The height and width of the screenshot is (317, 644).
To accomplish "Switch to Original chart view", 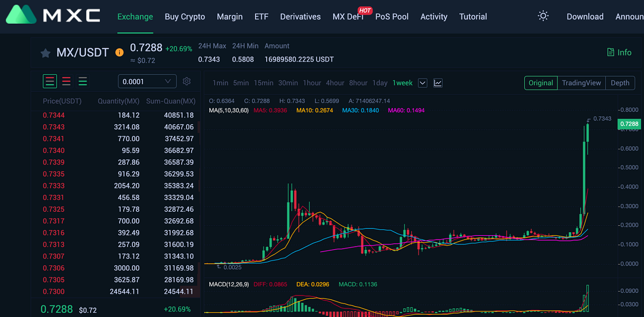I will 541,83.
